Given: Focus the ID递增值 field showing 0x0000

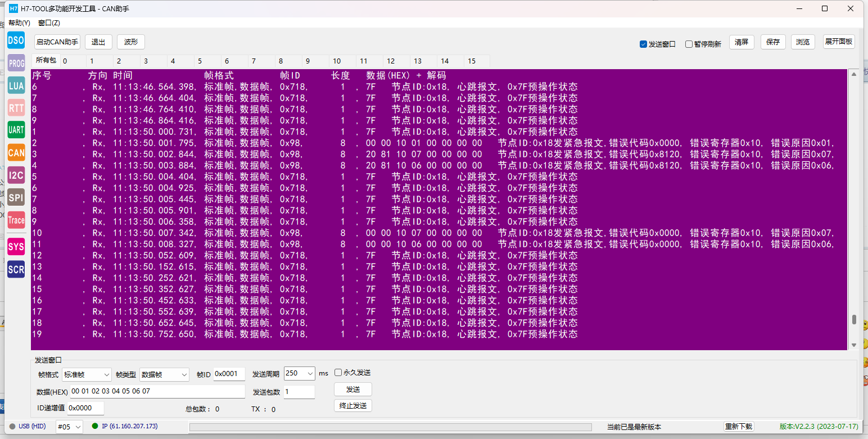Looking at the screenshot, I should (85, 408).
